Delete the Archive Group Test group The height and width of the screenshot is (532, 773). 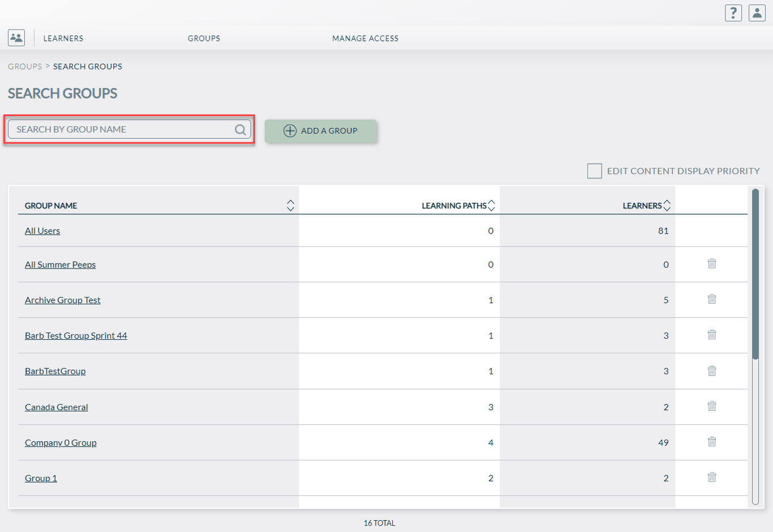[712, 299]
